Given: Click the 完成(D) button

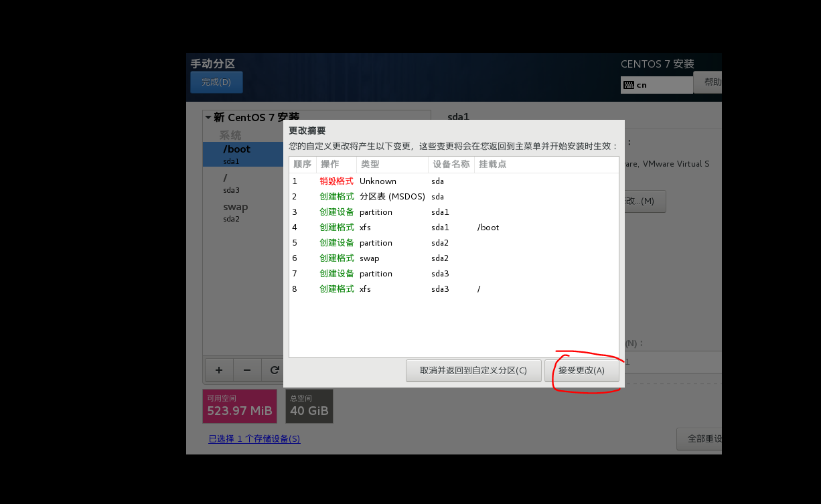Looking at the screenshot, I should 216,82.
